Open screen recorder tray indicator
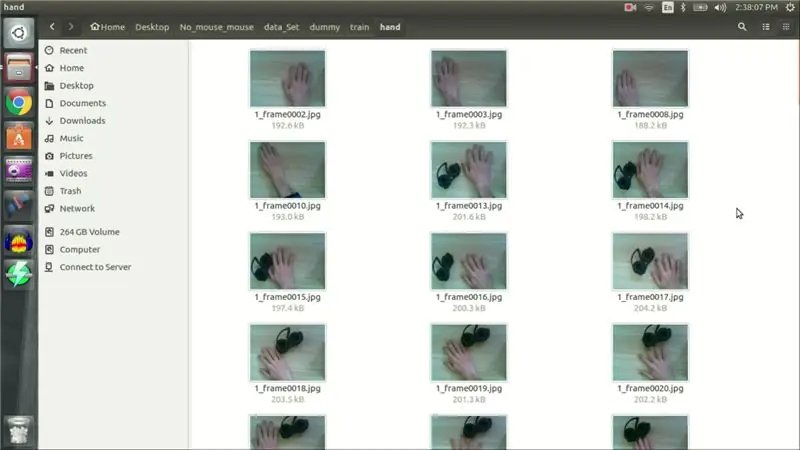The image size is (800, 450). click(x=630, y=7)
